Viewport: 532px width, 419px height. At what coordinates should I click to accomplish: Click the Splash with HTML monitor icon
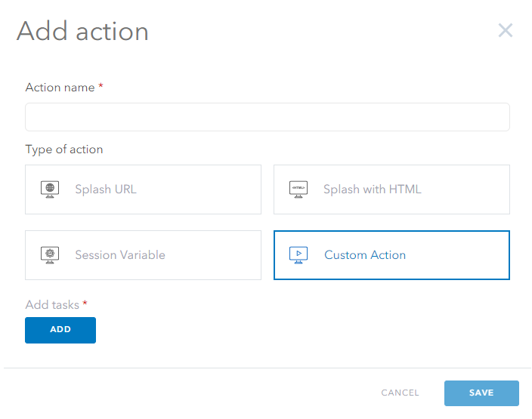pyautogui.click(x=298, y=189)
